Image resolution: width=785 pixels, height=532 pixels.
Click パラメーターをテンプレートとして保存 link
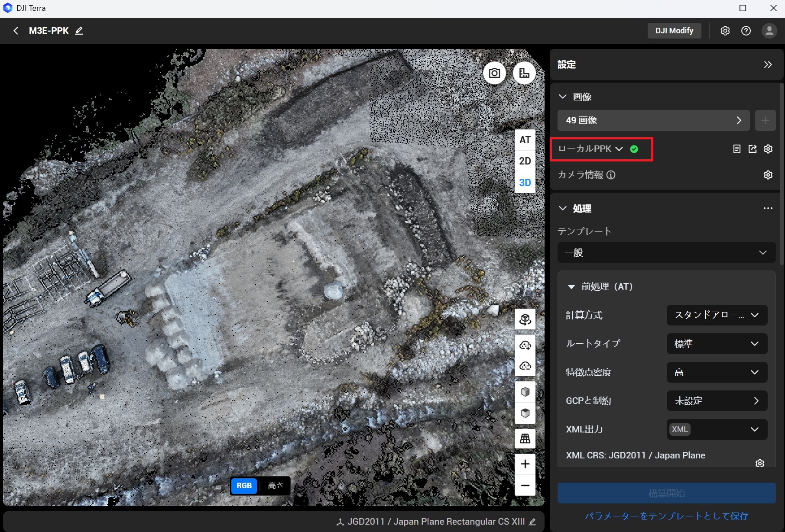pos(666,516)
